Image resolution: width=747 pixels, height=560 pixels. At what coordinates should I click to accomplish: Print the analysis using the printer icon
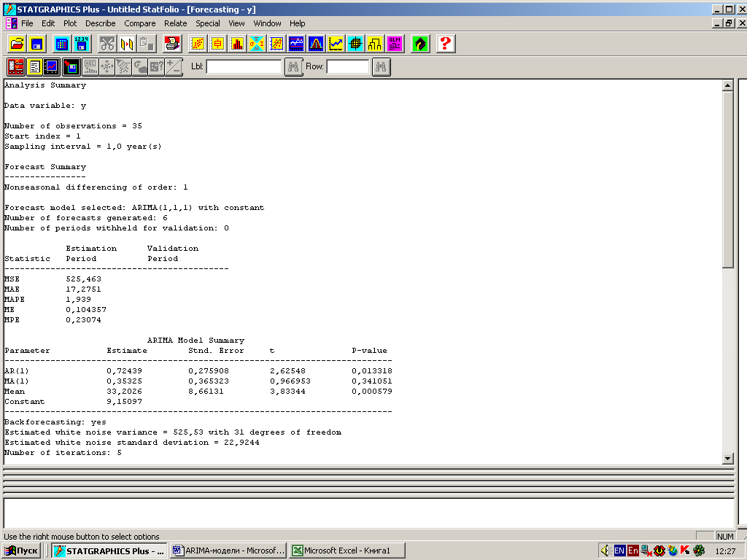[172, 44]
